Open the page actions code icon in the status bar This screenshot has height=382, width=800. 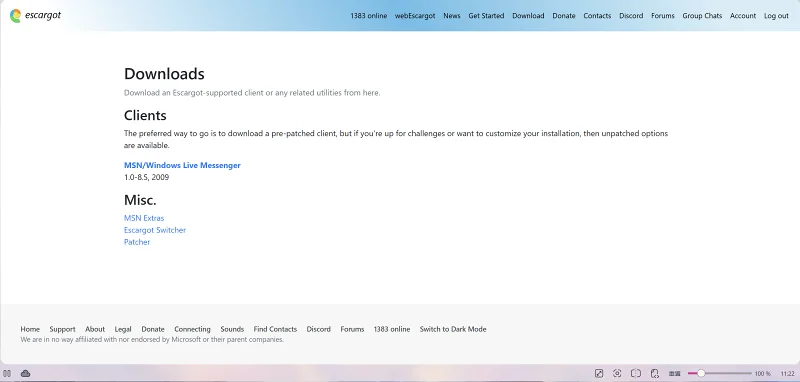click(x=655, y=373)
